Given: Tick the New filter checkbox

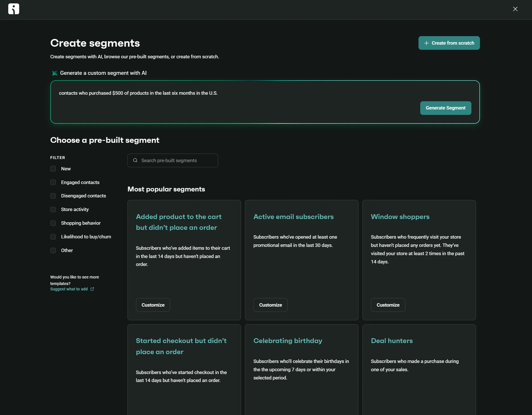Looking at the screenshot, I should (x=53, y=169).
